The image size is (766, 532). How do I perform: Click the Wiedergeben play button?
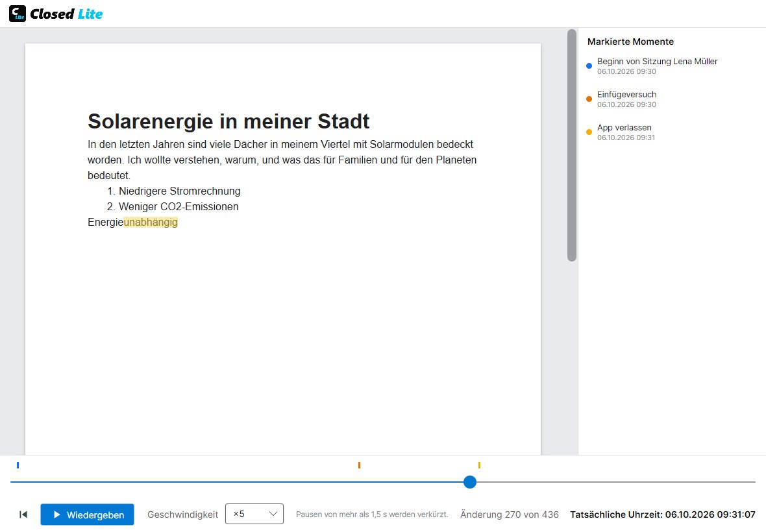88,514
